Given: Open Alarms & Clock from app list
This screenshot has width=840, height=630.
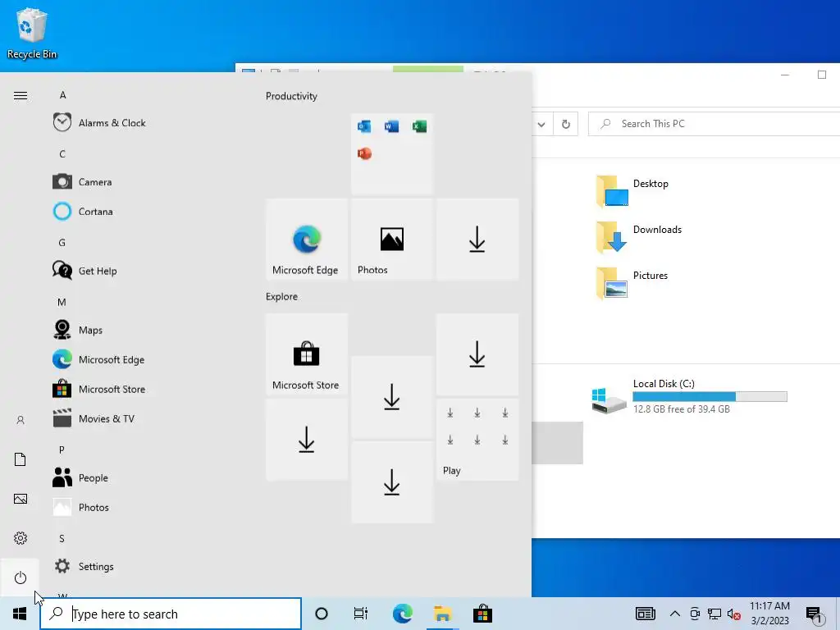Looking at the screenshot, I should [x=99, y=123].
